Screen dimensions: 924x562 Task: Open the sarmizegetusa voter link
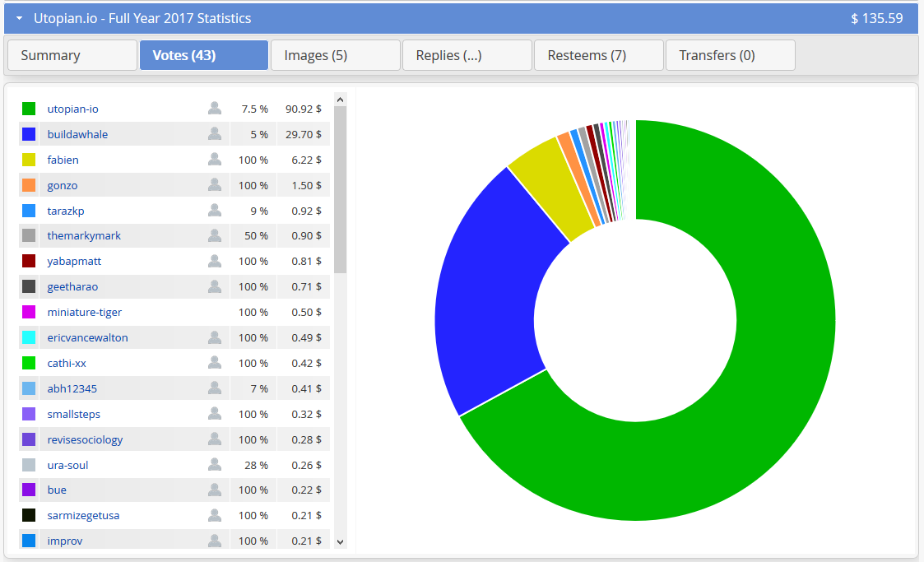[83, 515]
